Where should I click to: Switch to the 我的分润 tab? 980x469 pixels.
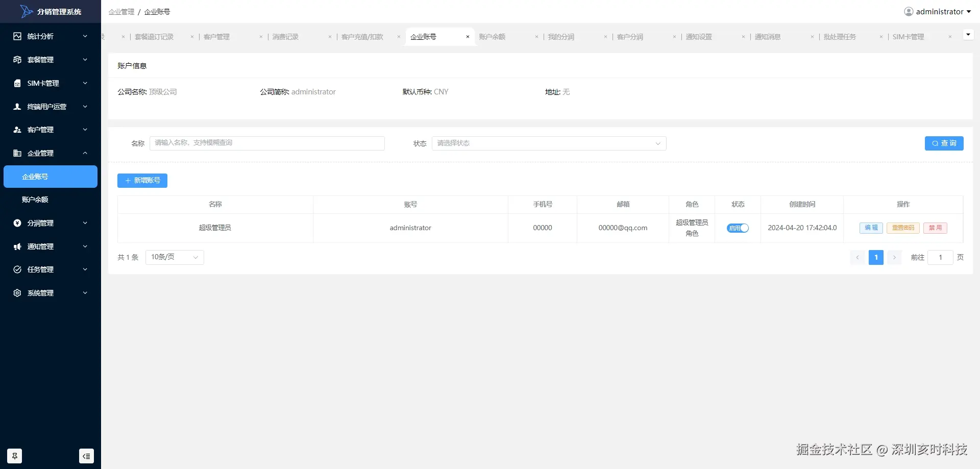coord(561,37)
